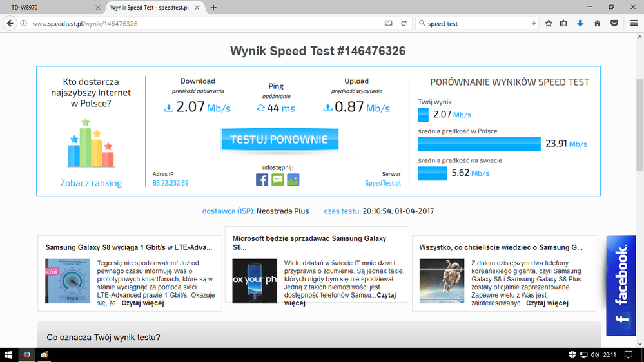The width and height of the screenshot is (644, 362).
Task: Click Firefox icon in the taskbar
Action: pyautogui.click(x=26, y=355)
